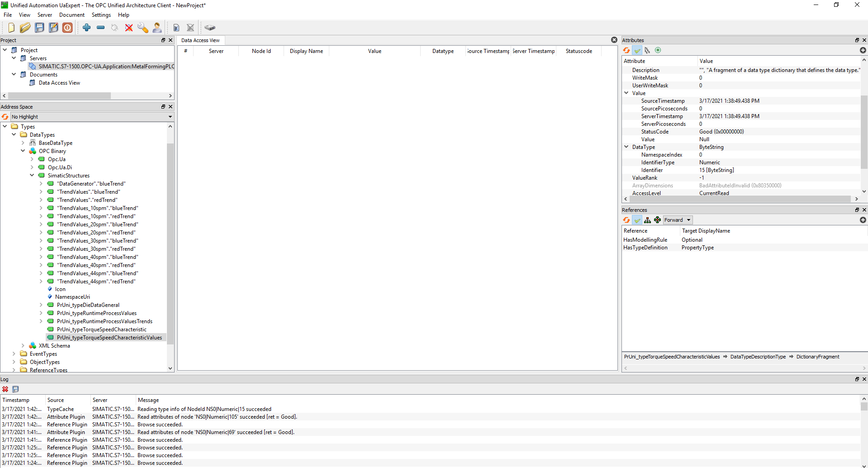Screen dimensions: 868x468
Task: Click the Open Project folder icon
Action: (25, 28)
